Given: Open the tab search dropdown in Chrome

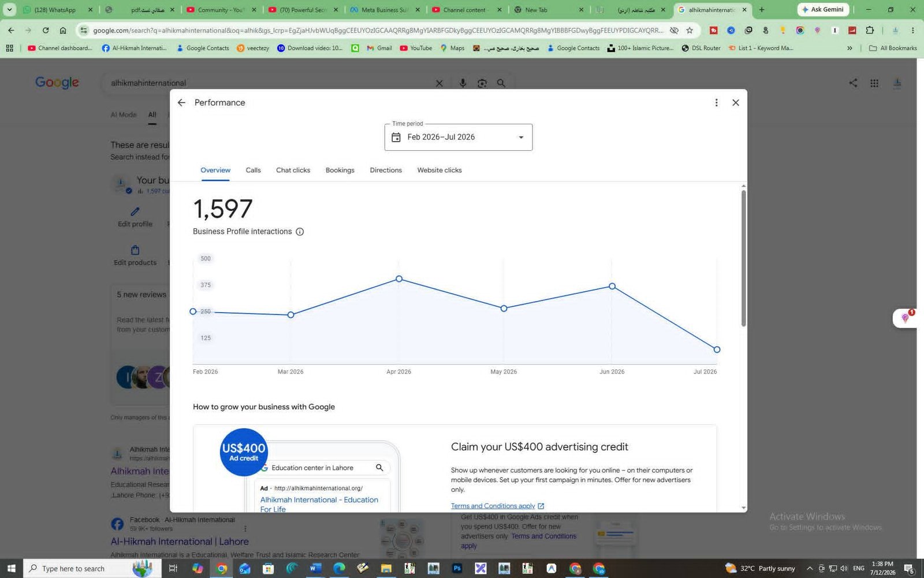Looking at the screenshot, I should pos(10,10).
